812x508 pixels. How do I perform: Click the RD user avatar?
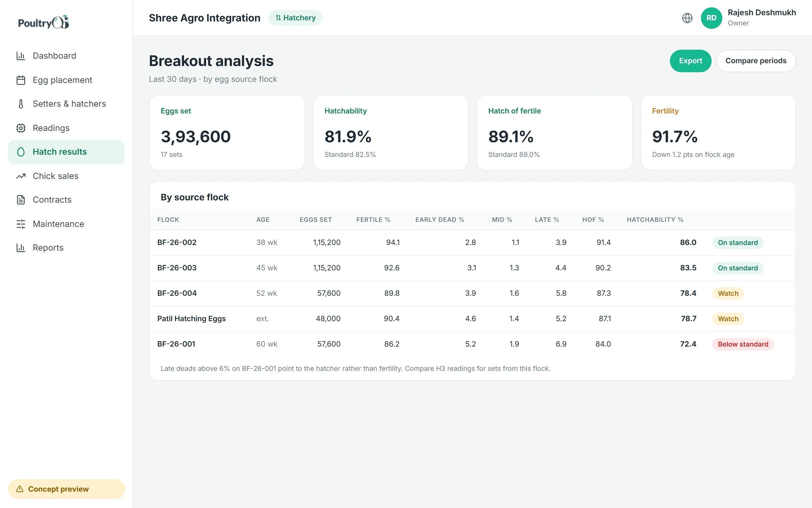(x=711, y=18)
